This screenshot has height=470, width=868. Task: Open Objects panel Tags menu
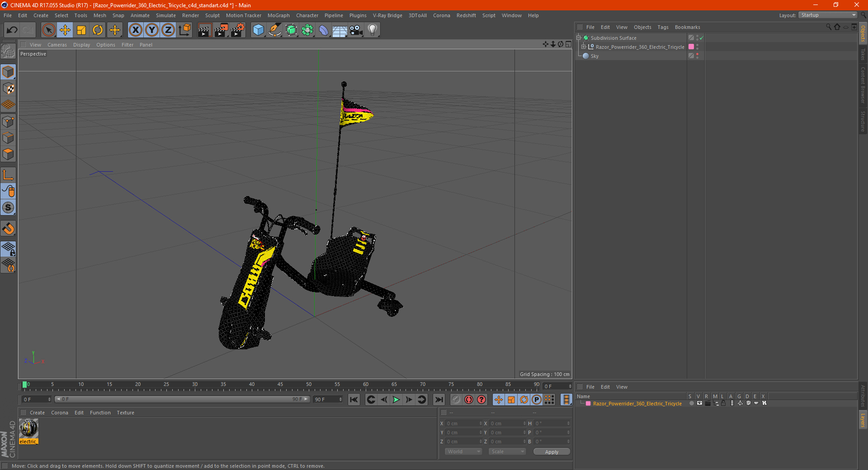(663, 27)
